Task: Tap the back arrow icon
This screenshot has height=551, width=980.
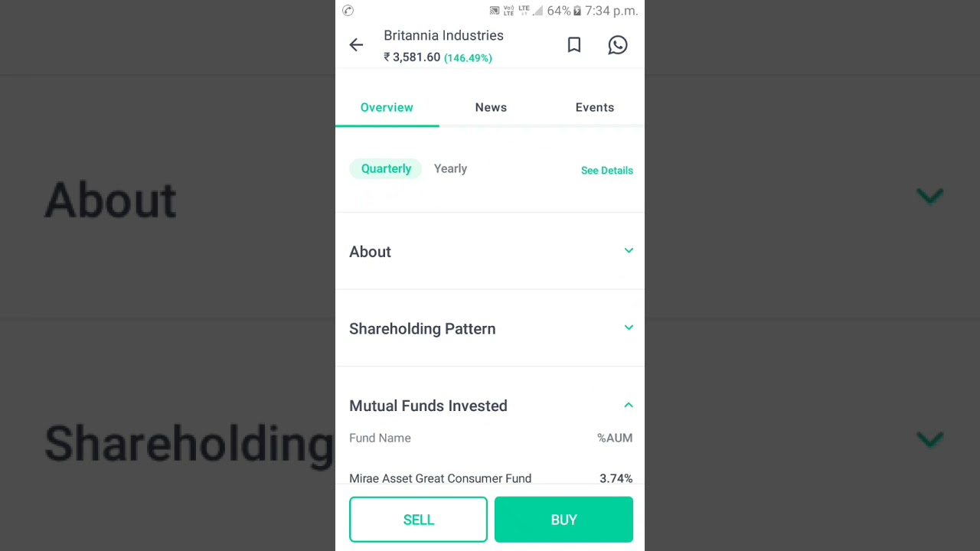Action: (356, 45)
